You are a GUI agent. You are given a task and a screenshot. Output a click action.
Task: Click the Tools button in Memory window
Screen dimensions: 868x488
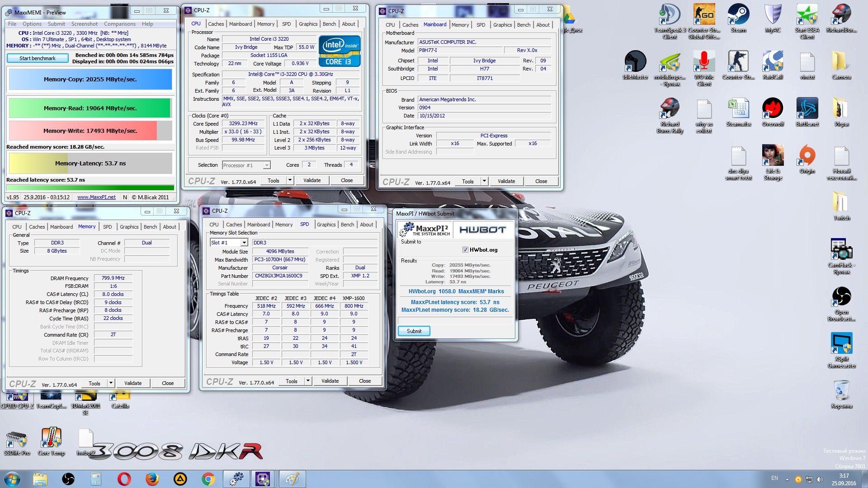94,383
